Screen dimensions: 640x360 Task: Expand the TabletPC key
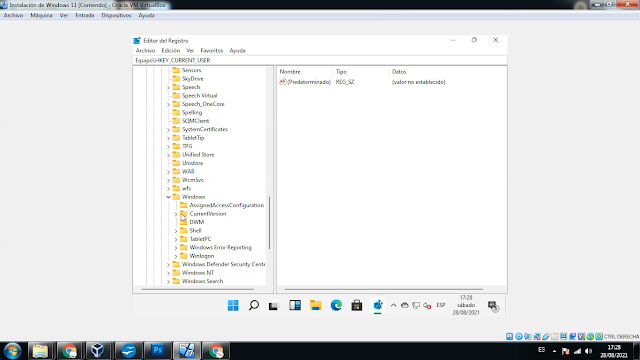click(176, 239)
